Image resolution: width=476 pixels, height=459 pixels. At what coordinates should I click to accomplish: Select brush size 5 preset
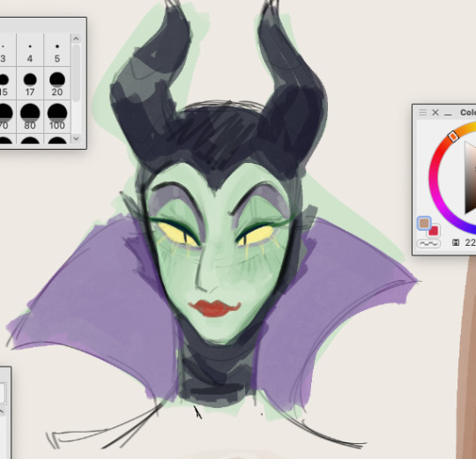coord(57,50)
